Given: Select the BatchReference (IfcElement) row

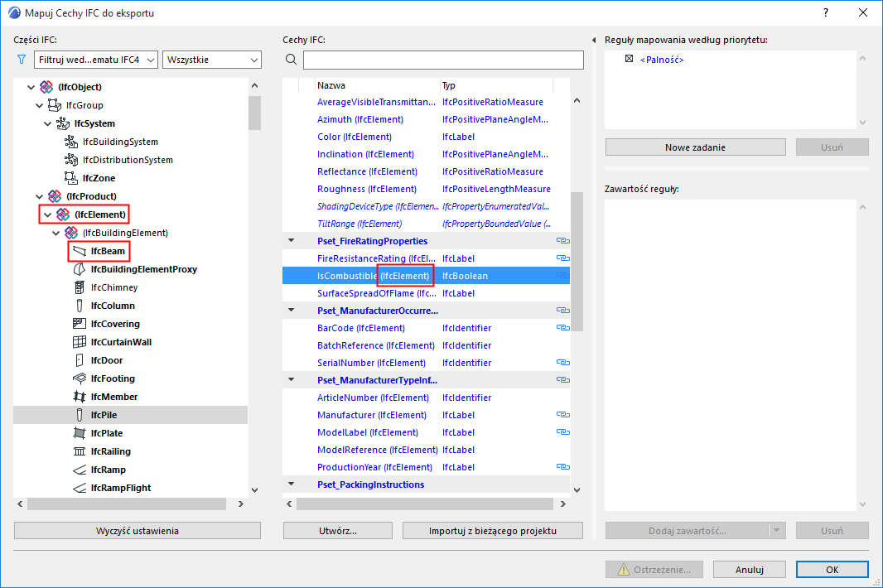Looking at the screenshot, I should click(x=427, y=345).
